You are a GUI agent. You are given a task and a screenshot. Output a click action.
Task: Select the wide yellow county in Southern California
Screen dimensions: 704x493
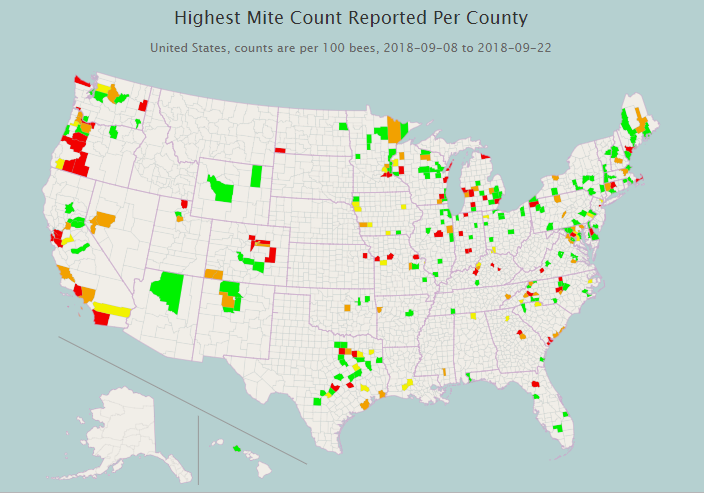pos(113,310)
